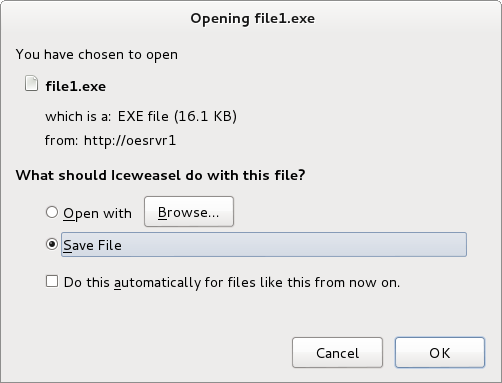502x383 pixels.
Task: Click the Open with label text
Action: click(x=97, y=214)
